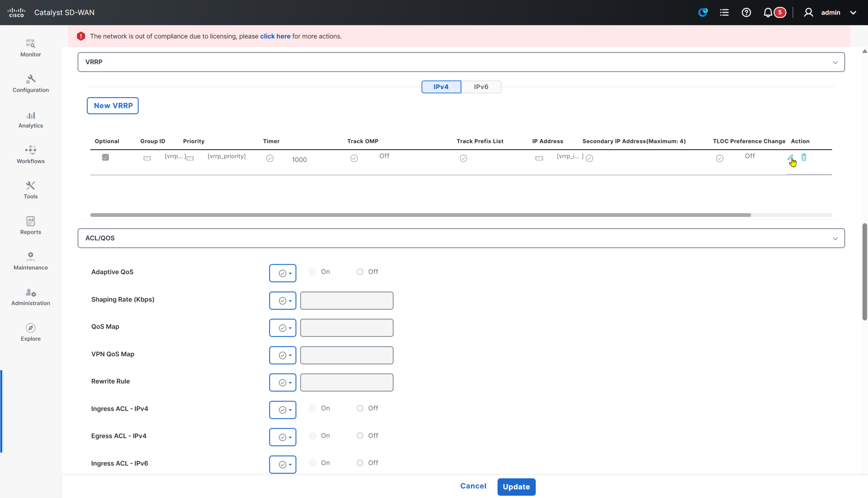Open the admin account dropdown arrow
The height and width of the screenshot is (498, 868).
coord(853,13)
